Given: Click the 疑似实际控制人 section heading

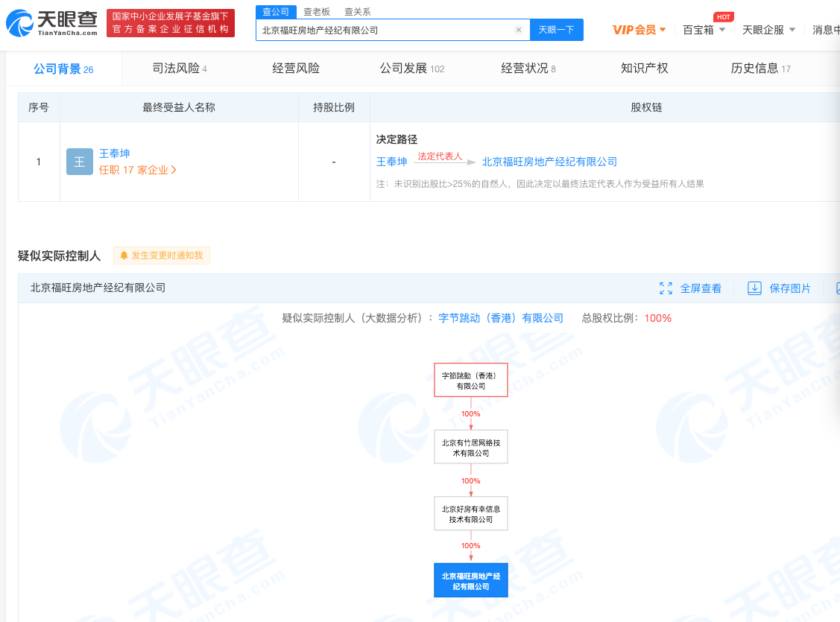Looking at the screenshot, I should 60,256.
